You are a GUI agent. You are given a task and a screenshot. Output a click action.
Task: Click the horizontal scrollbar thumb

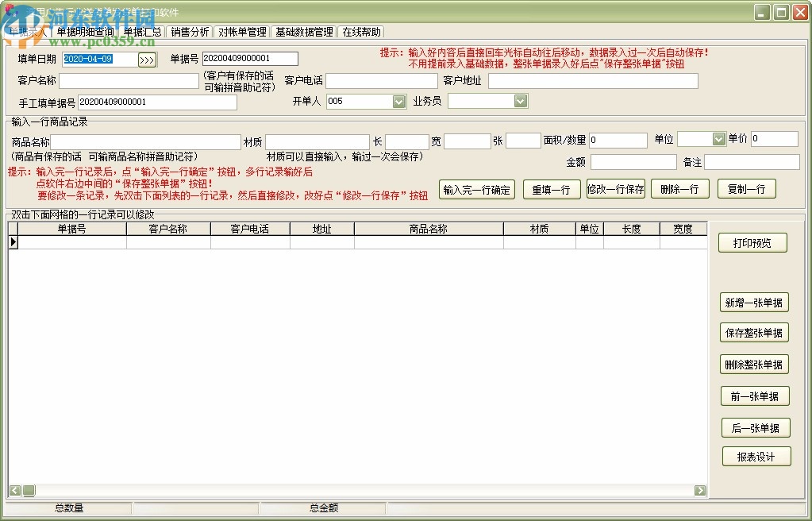(29, 490)
